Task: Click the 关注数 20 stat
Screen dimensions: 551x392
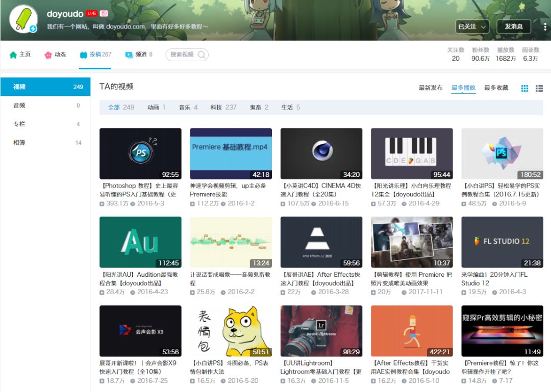Action: point(456,55)
